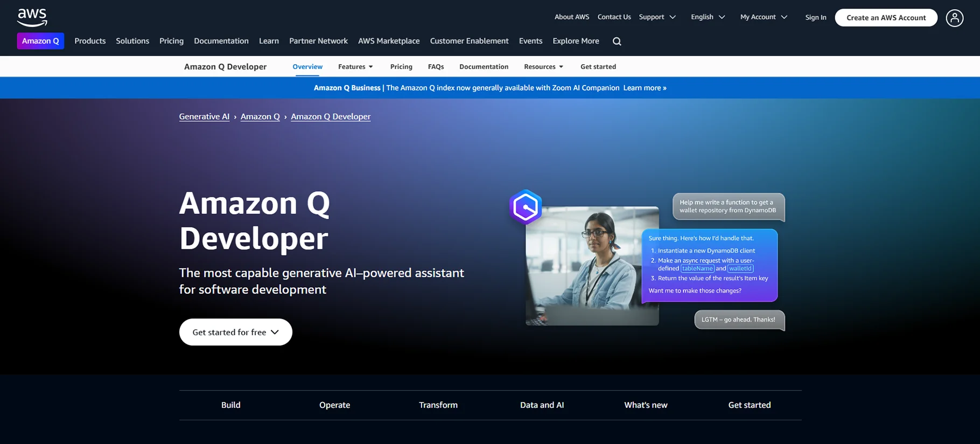This screenshot has height=444, width=980.
Task: Click the Amazon Q Developer sub-nav title
Action: tap(225, 67)
